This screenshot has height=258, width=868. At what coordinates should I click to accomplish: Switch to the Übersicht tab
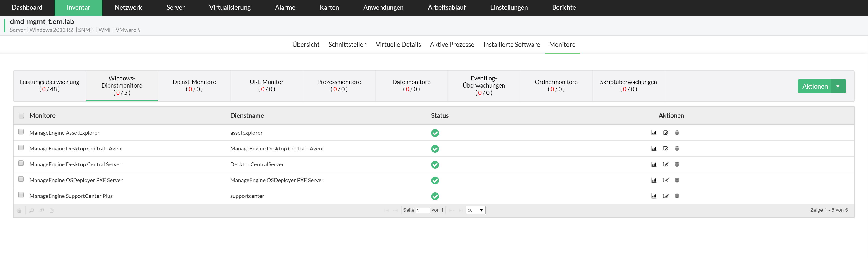(x=306, y=45)
